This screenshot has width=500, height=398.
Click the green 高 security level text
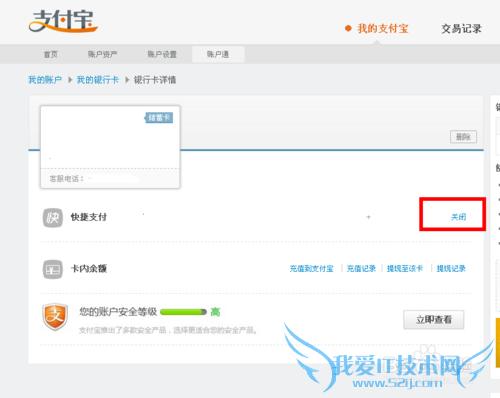click(x=215, y=312)
